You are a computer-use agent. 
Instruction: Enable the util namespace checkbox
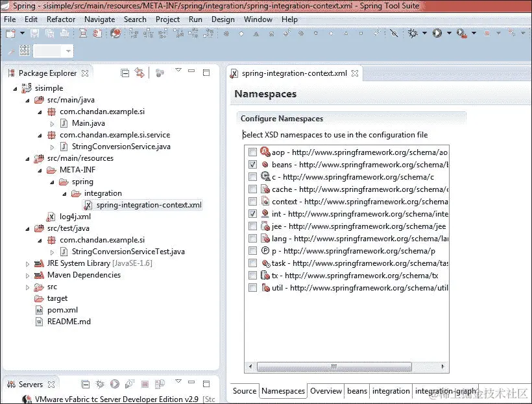[x=252, y=288]
